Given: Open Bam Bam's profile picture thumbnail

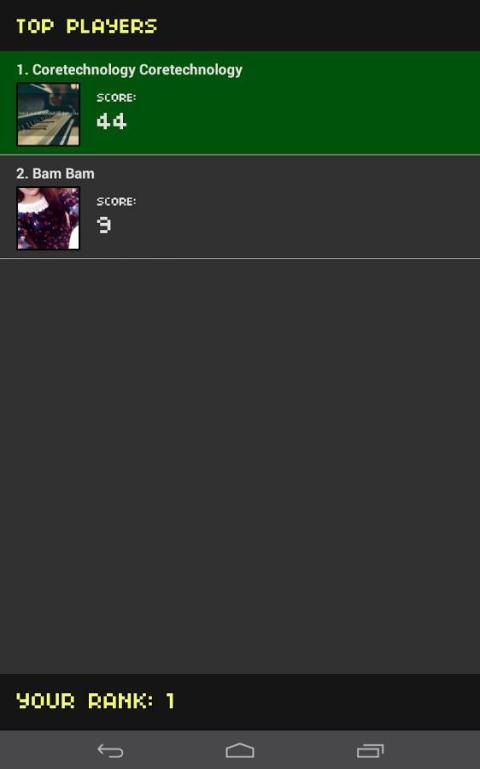Looking at the screenshot, I should (x=48, y=218).
